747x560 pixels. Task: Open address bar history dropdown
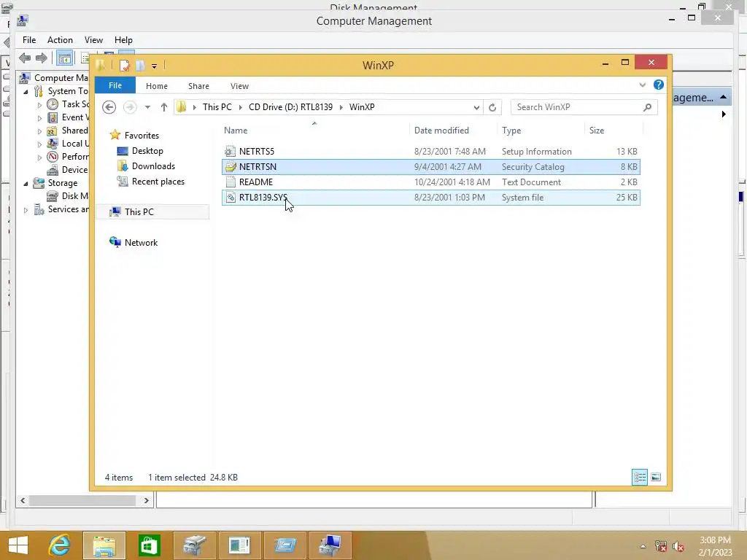coord(476,107)
